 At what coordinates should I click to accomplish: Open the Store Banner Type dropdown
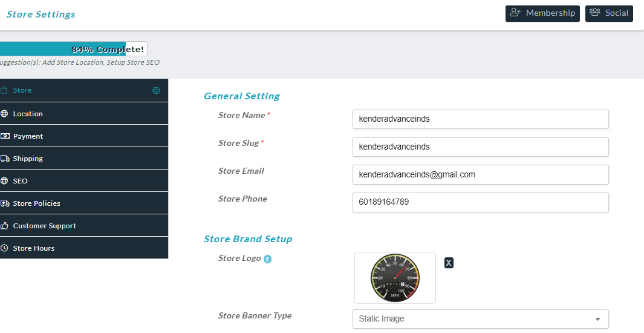click(480, 319)
